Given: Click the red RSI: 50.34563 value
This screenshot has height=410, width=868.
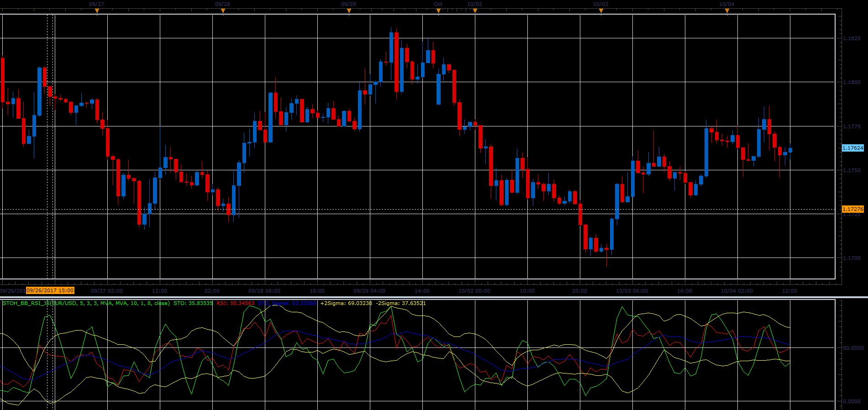Looking at the screenshot, I should click(x=236, y=303).
